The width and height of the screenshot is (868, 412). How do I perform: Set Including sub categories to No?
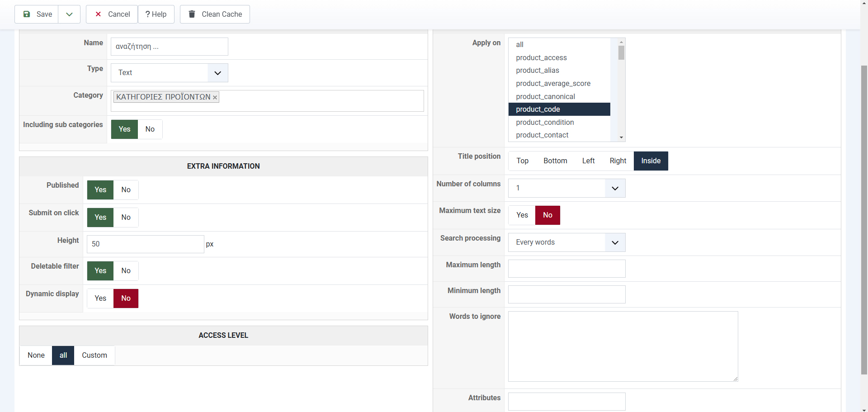coord(150,129)
